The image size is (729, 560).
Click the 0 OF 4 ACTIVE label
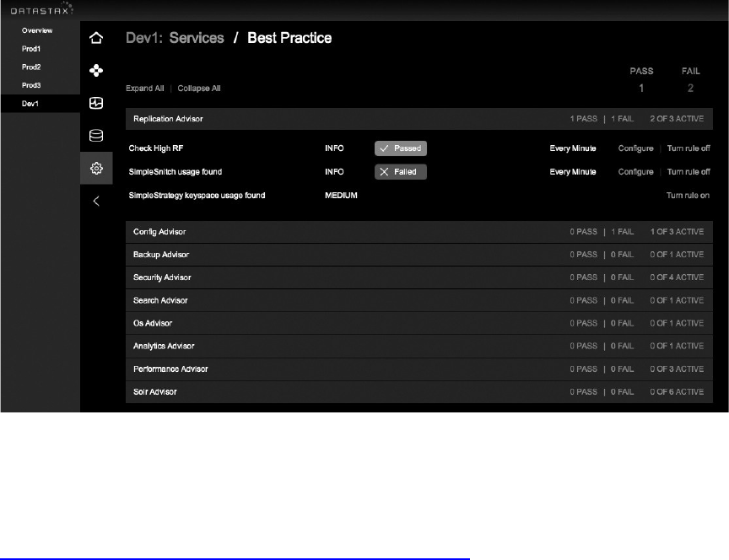click(x=677, y=277)
